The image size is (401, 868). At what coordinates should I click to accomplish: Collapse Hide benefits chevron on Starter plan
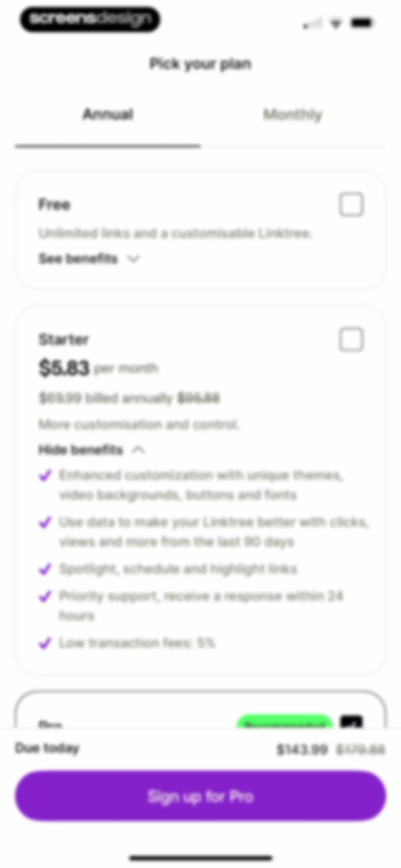click(x=138, y=450)
